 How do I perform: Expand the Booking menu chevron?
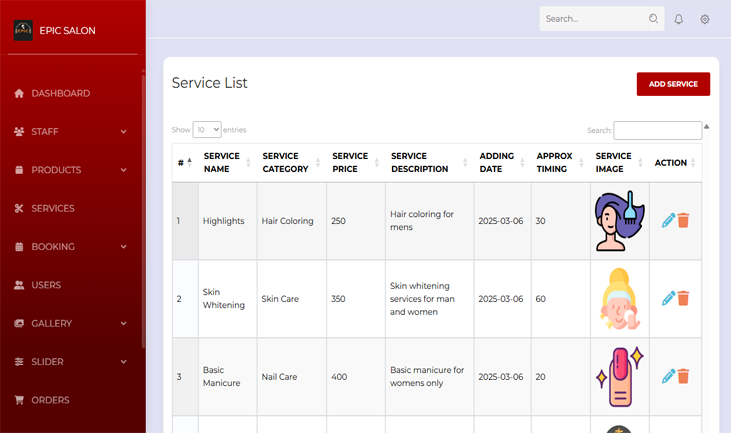(124, 247)
